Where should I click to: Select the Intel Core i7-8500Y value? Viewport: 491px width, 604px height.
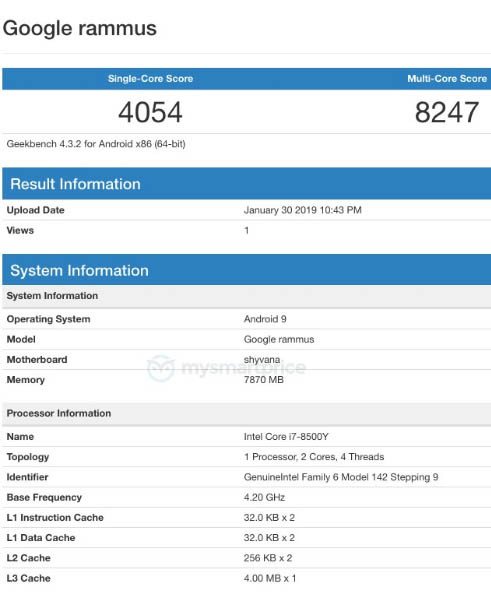click(x=286, y=437)
